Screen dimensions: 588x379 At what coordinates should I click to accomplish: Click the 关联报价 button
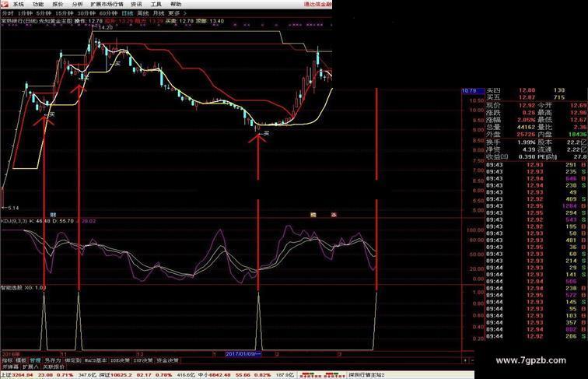[53, 367]
